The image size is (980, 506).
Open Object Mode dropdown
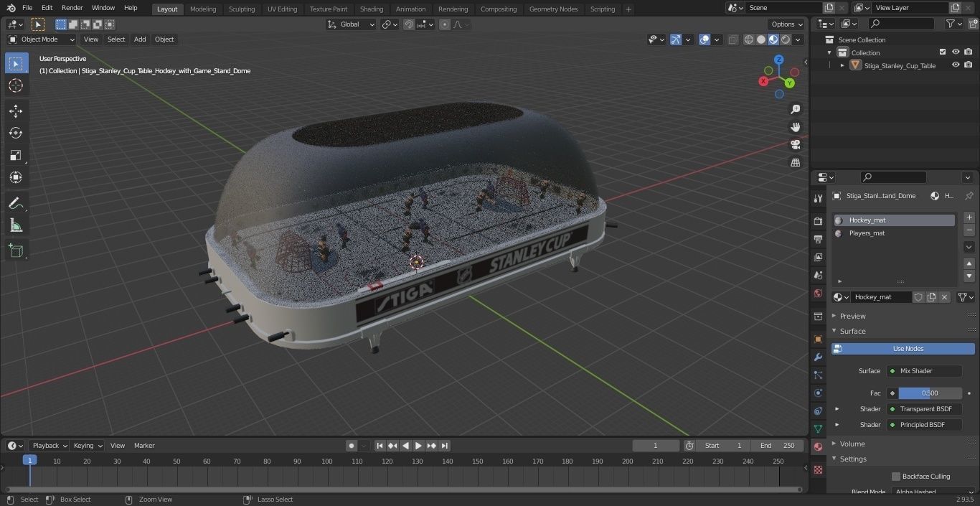[x=42, y=39]
